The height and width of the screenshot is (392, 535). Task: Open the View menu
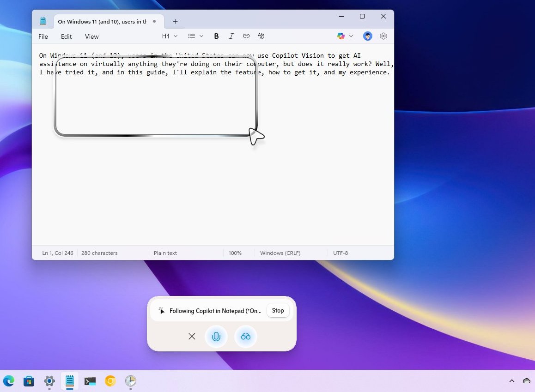[x=91, y=36]
